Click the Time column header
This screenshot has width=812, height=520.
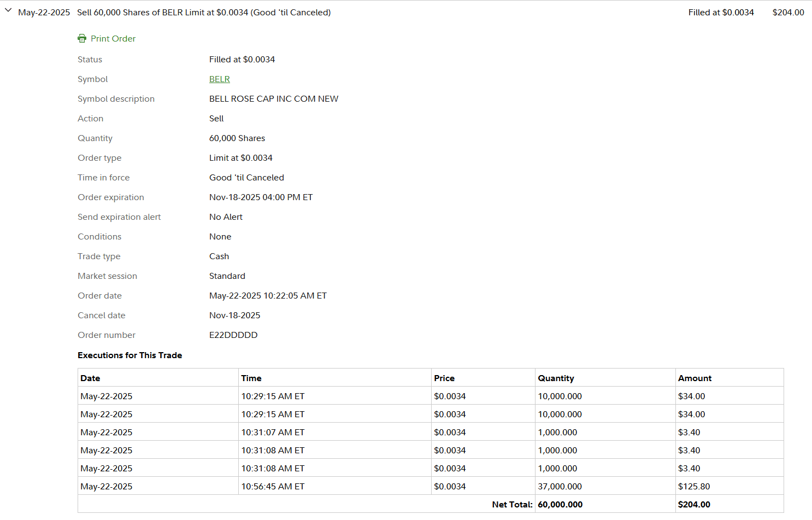pyautogui.click(x=251, y=378)
